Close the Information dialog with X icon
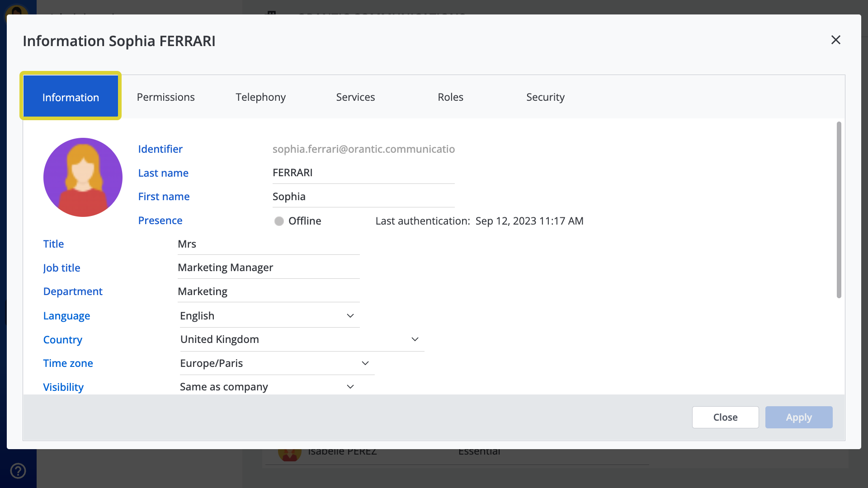 pos(835,40)
